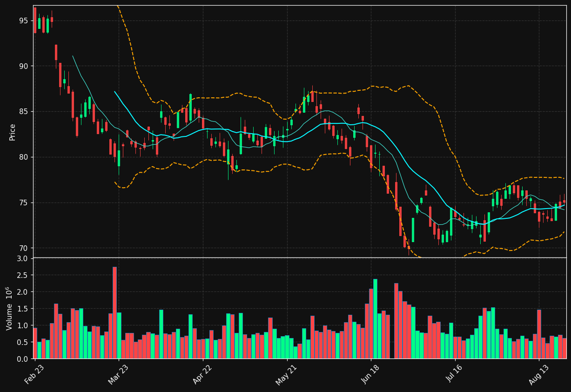The height and width of the screenshot is (392, 571).
Task: Pick the "Apr 22" date label
Action: (203, 374)
